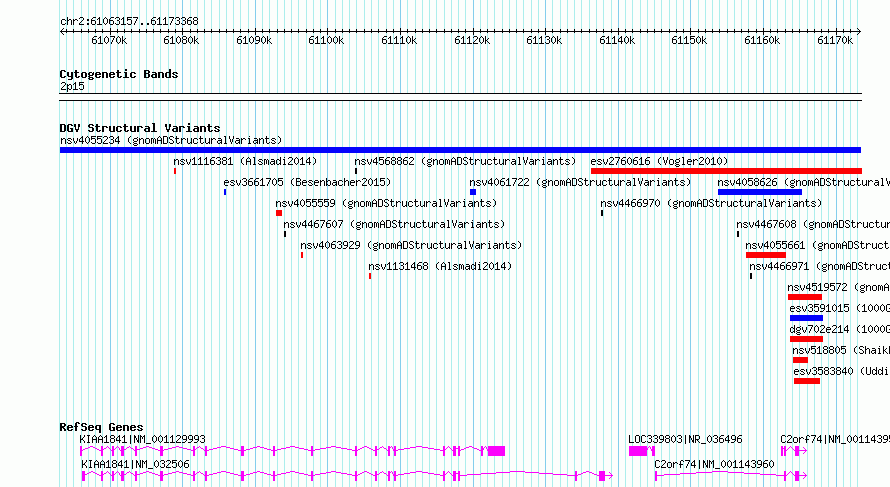Click the nsv4055559 red marker

pyautogui.click(x=279, y=213)
